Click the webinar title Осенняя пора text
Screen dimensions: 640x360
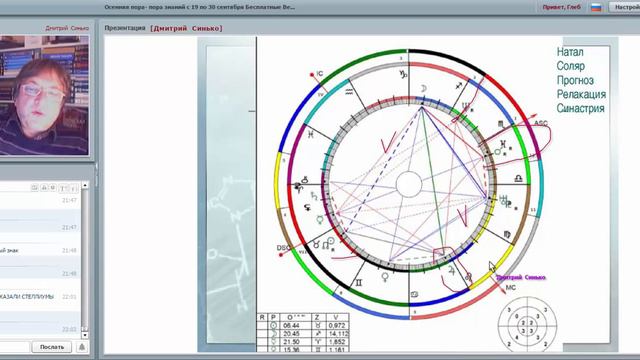(200, 7)
